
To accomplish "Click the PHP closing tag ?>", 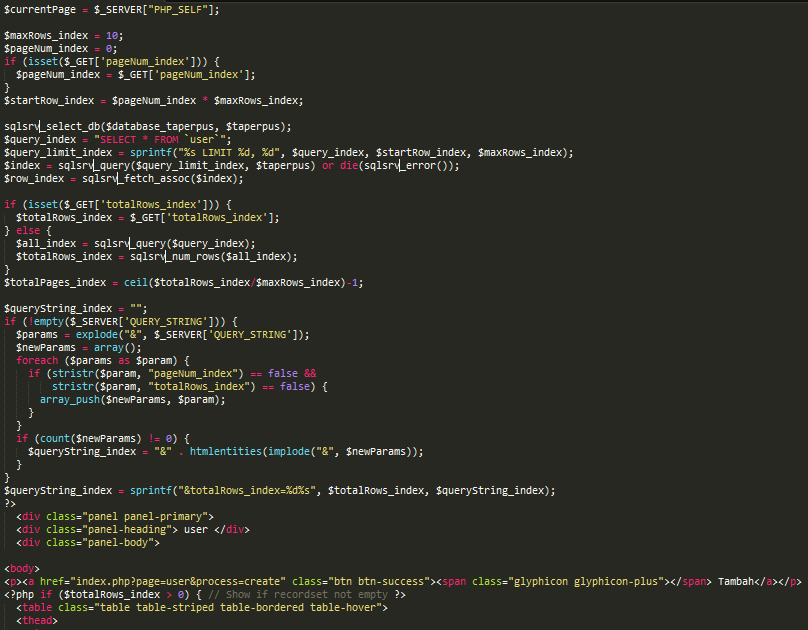I will (x=10, y=503).
